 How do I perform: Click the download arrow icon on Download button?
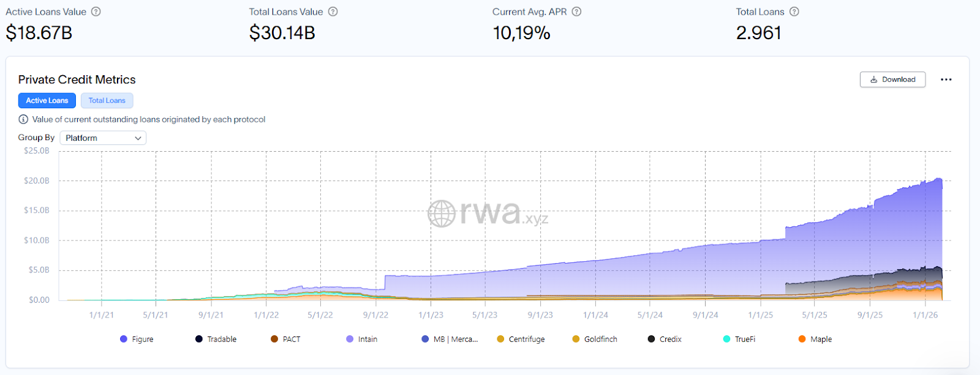874,80
